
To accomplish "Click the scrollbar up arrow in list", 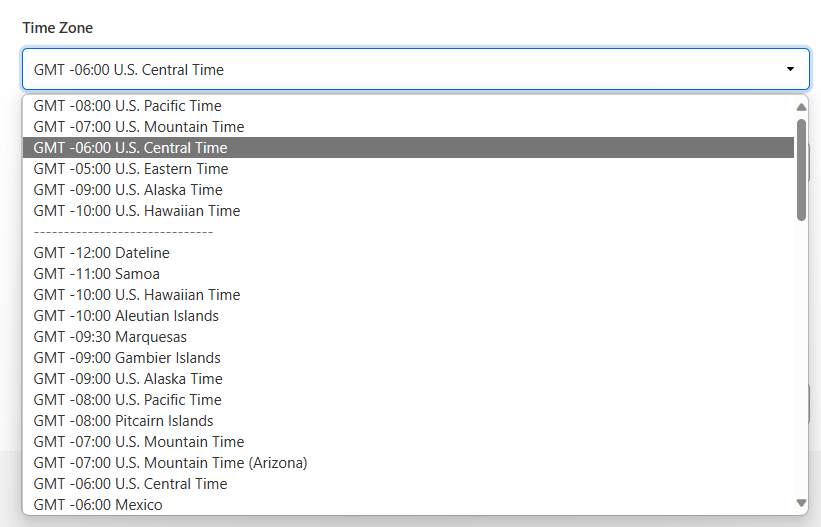I will [801, 107].
